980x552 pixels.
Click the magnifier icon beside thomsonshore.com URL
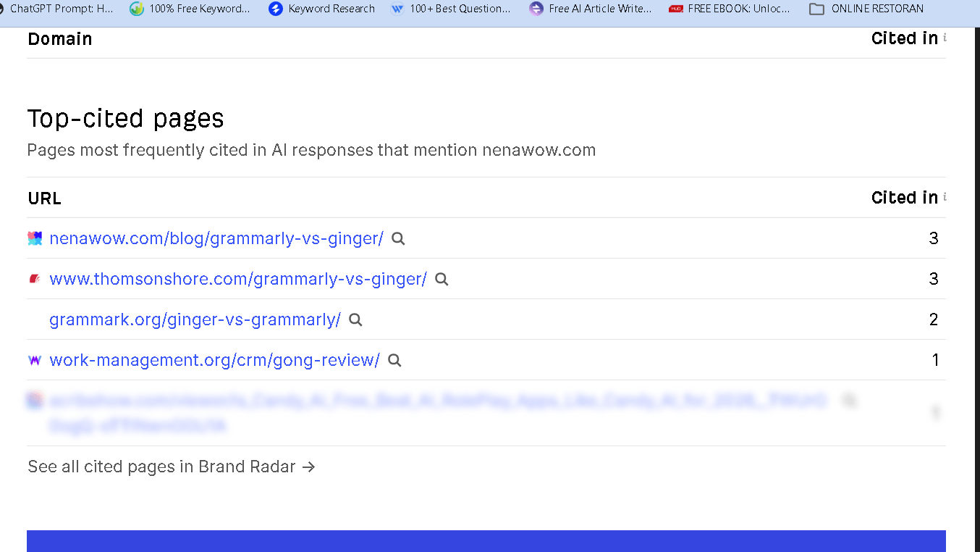pos(442,279)
